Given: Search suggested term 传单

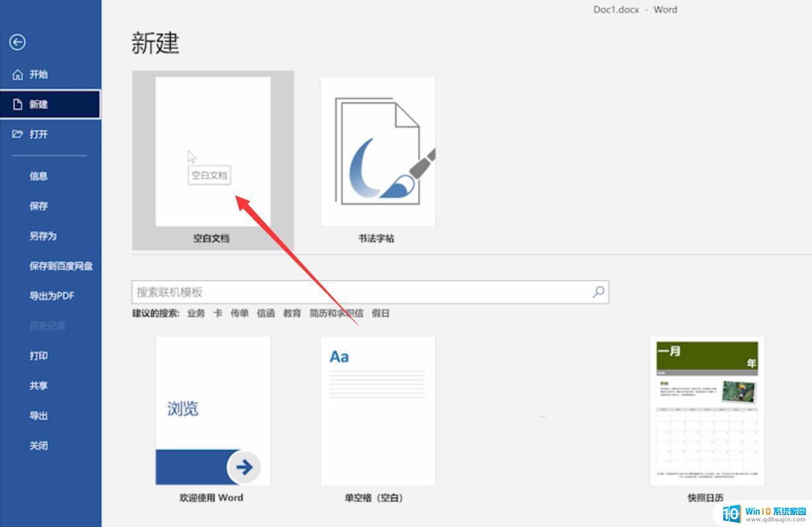Looking at the screenshot, I should pos(240,313).
